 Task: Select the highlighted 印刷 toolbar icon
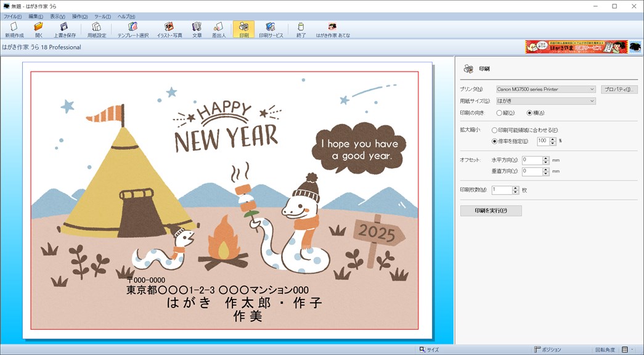[x=243, y=30]
